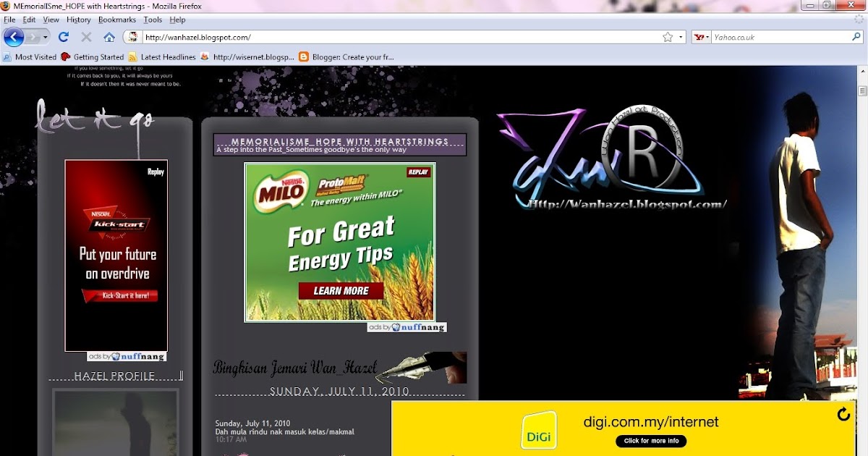
Task: Click the loading throbber activity icon
Action: 858,20
